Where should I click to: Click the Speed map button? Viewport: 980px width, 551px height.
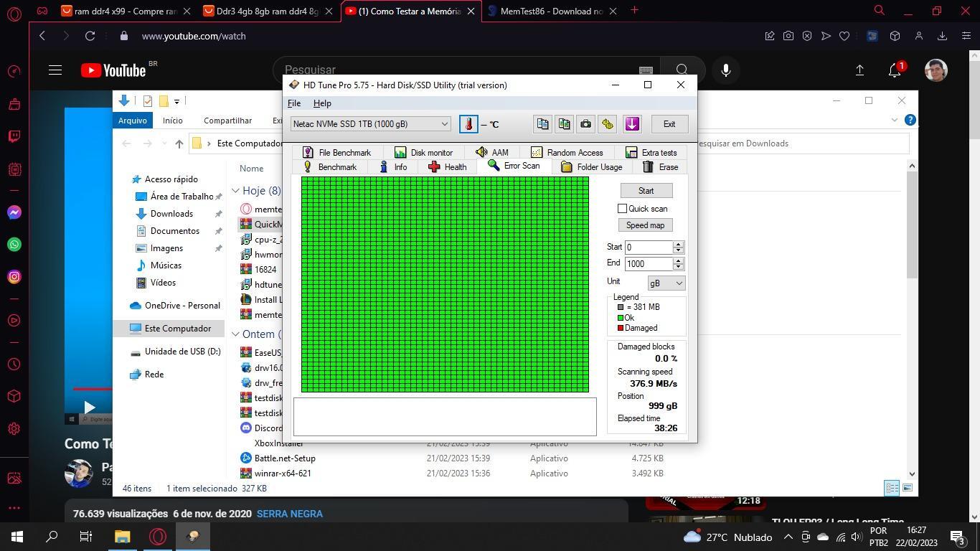pyautogui.click(x=645, y=225)
